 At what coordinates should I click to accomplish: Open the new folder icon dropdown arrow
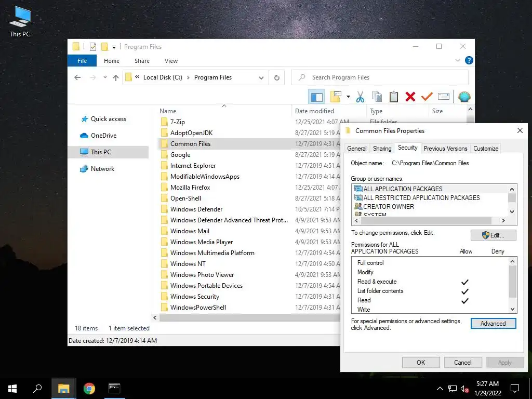pyautogui.click(x=349, y=97)
